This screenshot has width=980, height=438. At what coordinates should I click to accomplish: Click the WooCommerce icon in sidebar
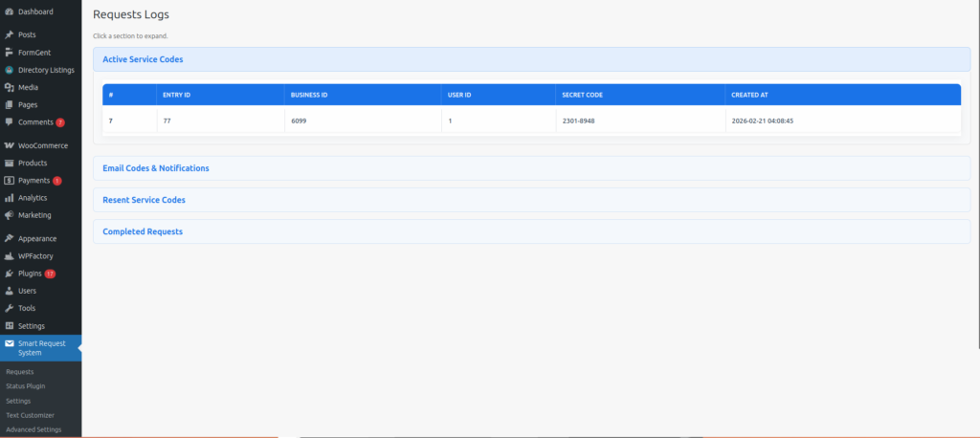click(x=9, y=145)
